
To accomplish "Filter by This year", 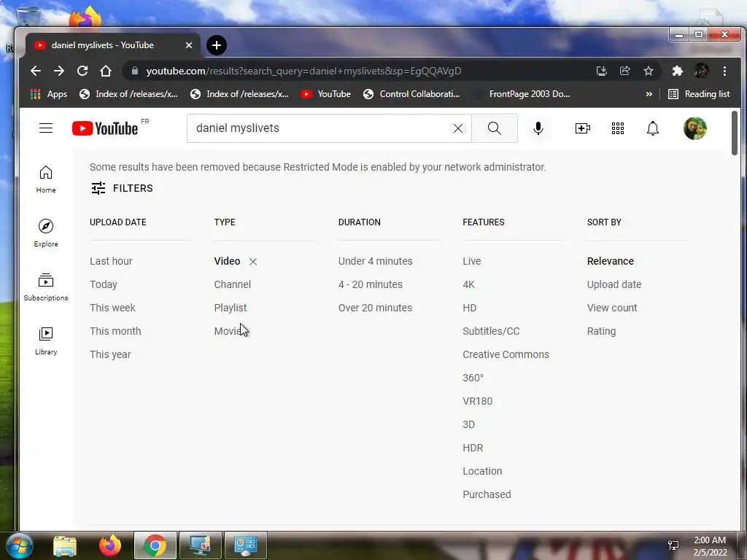I will 110,354.
